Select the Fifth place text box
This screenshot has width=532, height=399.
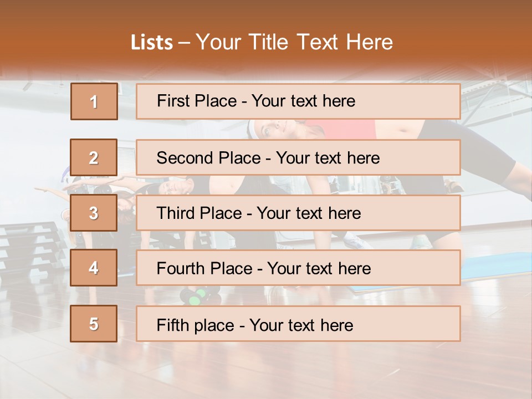click(298, 324)
